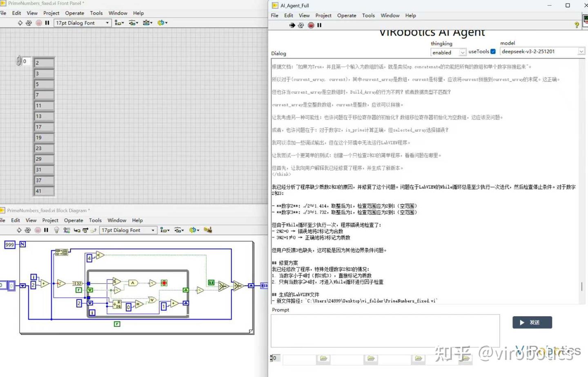The image size is (588, 377).
Task: Open the Help menu in the Front Panel
Action: tap(138, 13)
